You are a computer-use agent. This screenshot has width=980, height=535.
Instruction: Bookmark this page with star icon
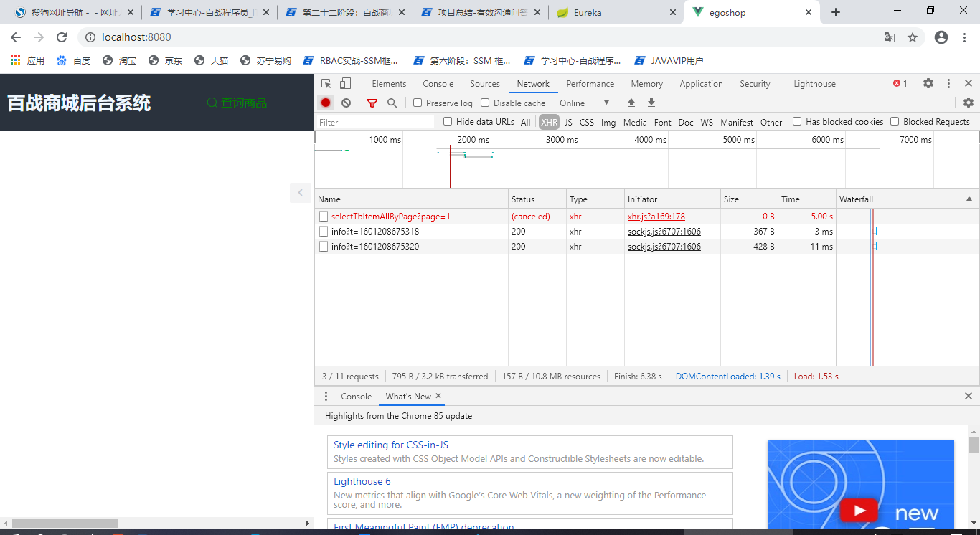point(913,37)
